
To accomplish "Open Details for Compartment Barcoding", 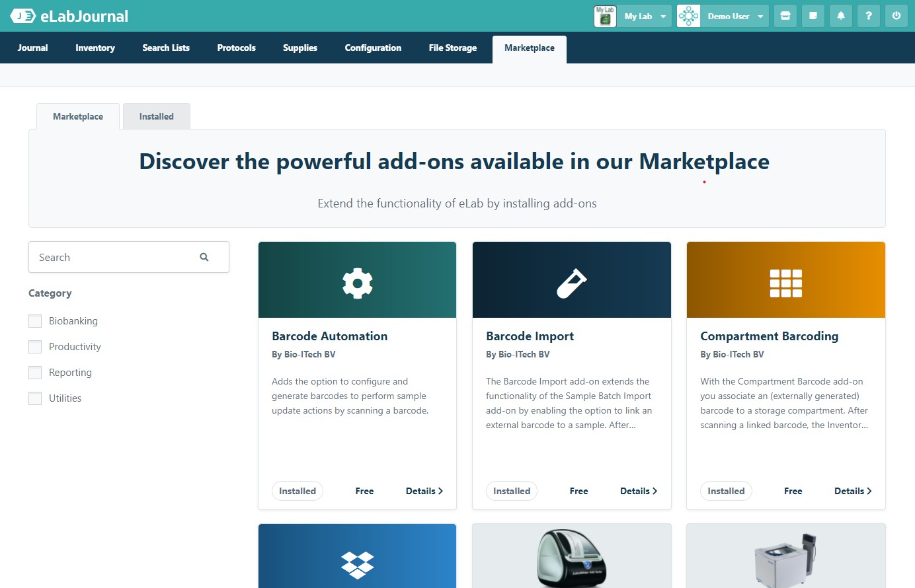I will [x=853, y=491].
